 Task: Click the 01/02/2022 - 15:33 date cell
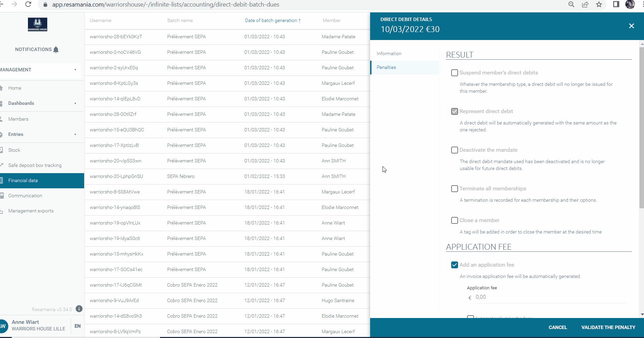pyautogui.click(x=265, y=176)
